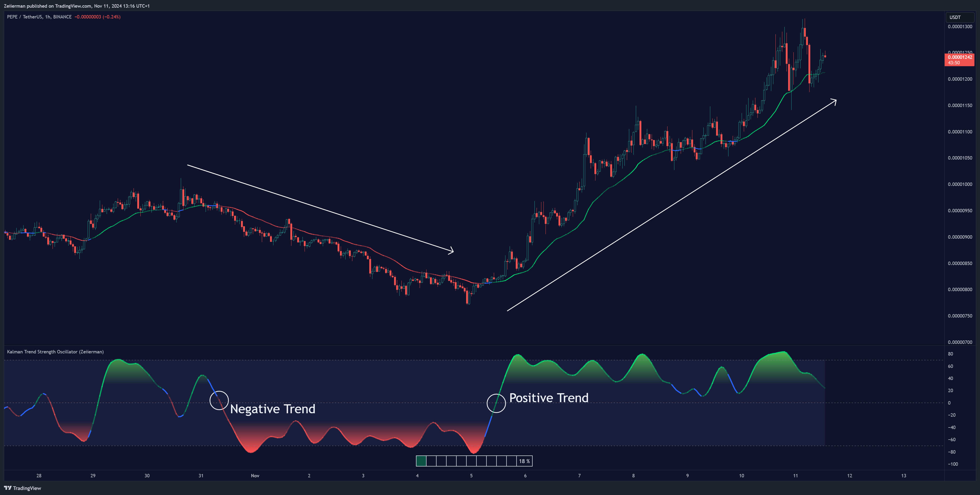The height and width of the screenshot is (495, 980).
Task: Click the oscillator scale value 40
Action: click(950, 378)
